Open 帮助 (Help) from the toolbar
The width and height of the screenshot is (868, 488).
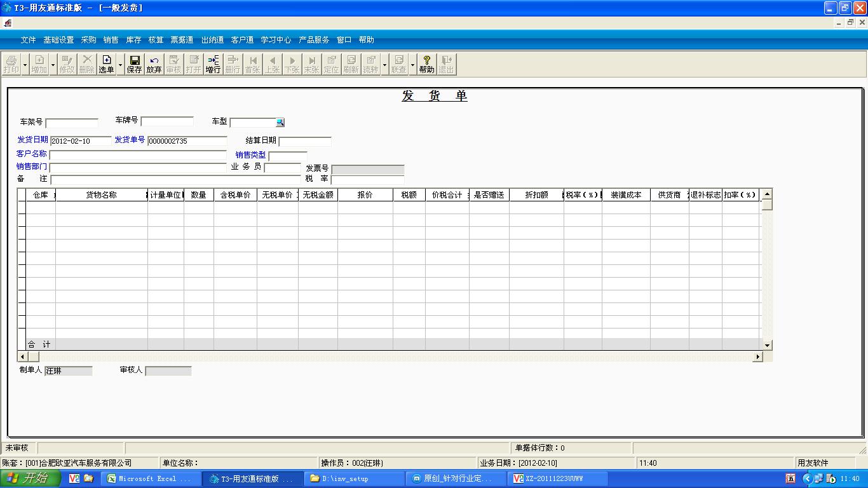point(426,64)
